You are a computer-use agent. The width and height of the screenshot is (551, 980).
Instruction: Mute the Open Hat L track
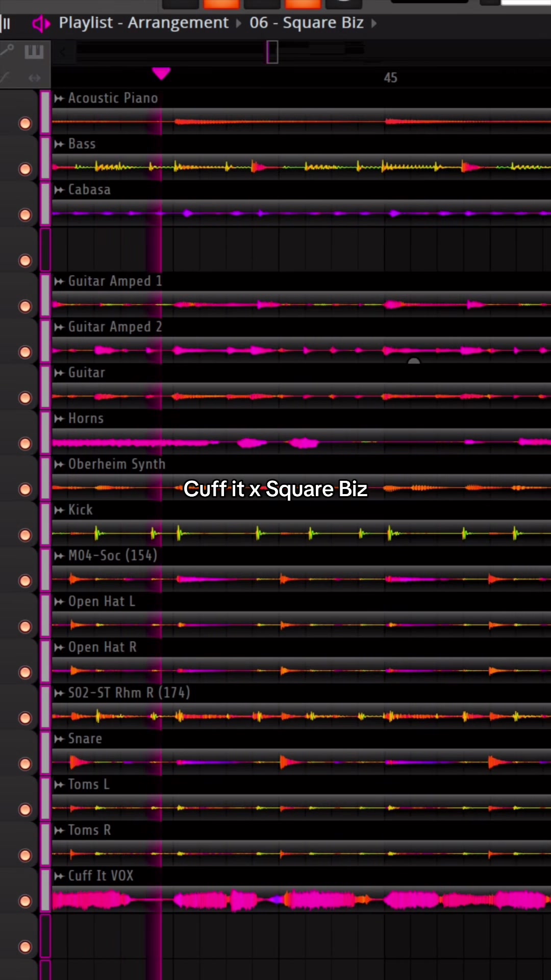[25, 626]
